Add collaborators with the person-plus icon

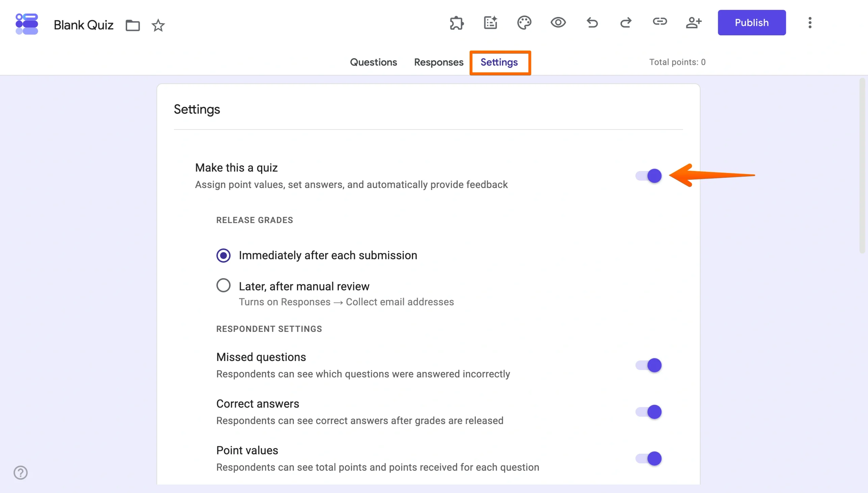pos(693,23)
